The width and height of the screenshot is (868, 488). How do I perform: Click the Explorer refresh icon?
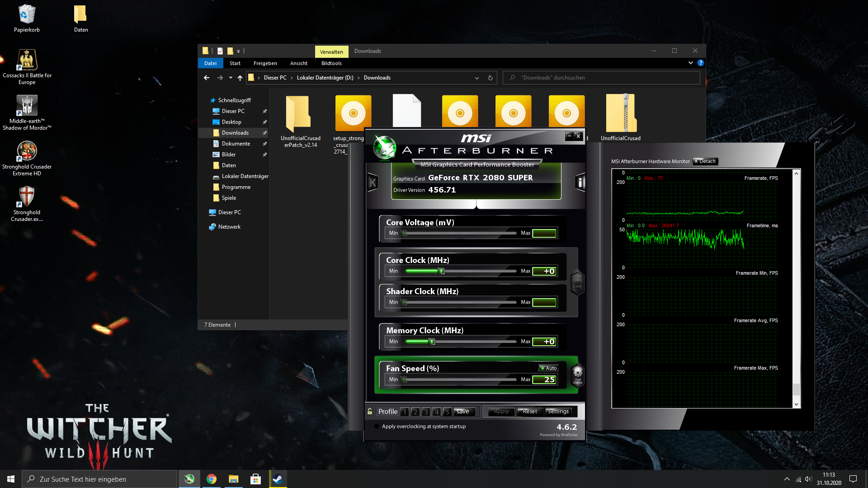coord(490,78)
